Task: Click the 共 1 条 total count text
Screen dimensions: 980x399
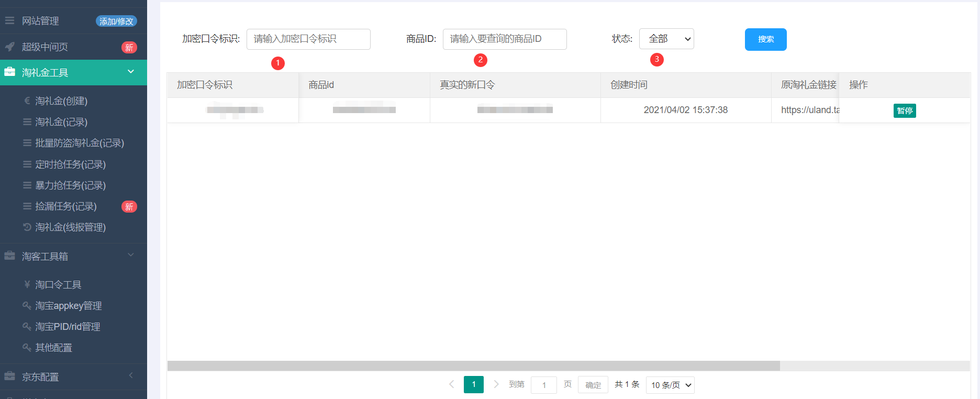Action: [627, 384]
